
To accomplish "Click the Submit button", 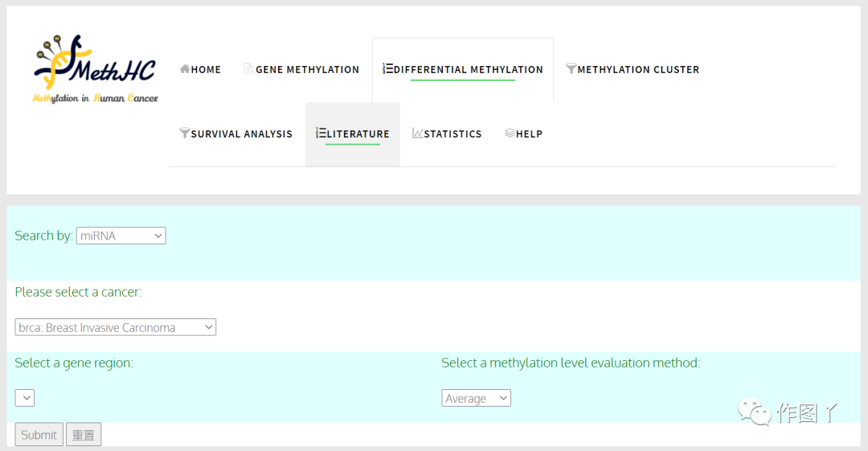I will coord(39,434).
